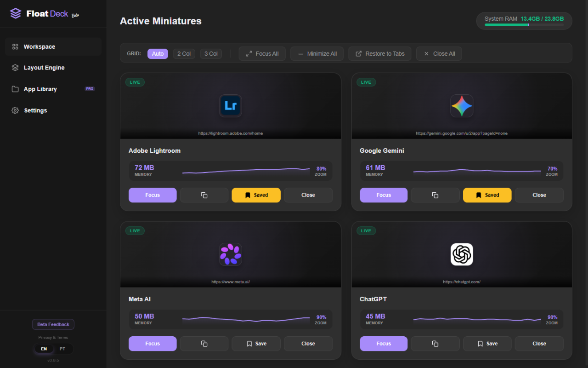Image resolution: width=588 pixels, height=368 pixels.
Task: Click the https://chatgpt.com/ URL text
Action: click(x=462, y=282)
